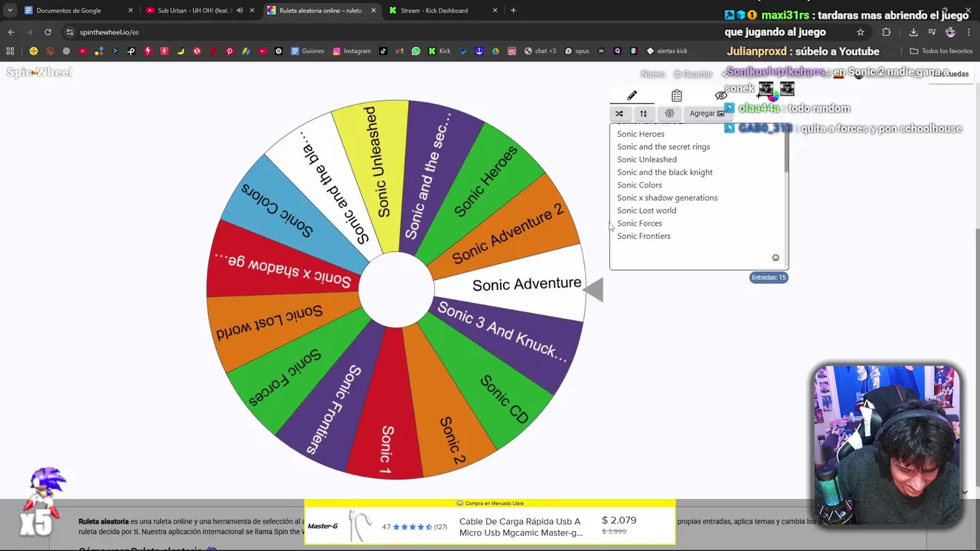
Task: Click the 'Sonic Unleashed' entry line
Action: pos(647,159)
